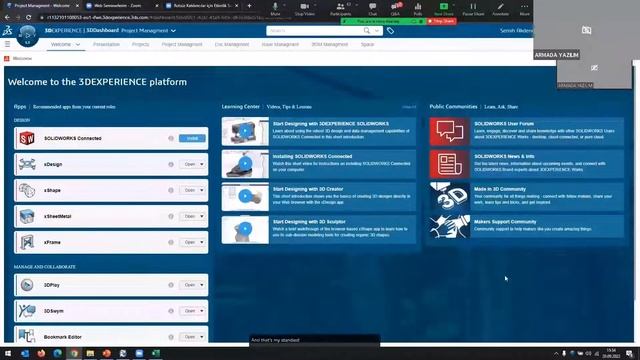This screenshot has width=640, height=360.
Task: Click the 3DEXPERIENCE compass icon
Action: click(x=28, y=36)
